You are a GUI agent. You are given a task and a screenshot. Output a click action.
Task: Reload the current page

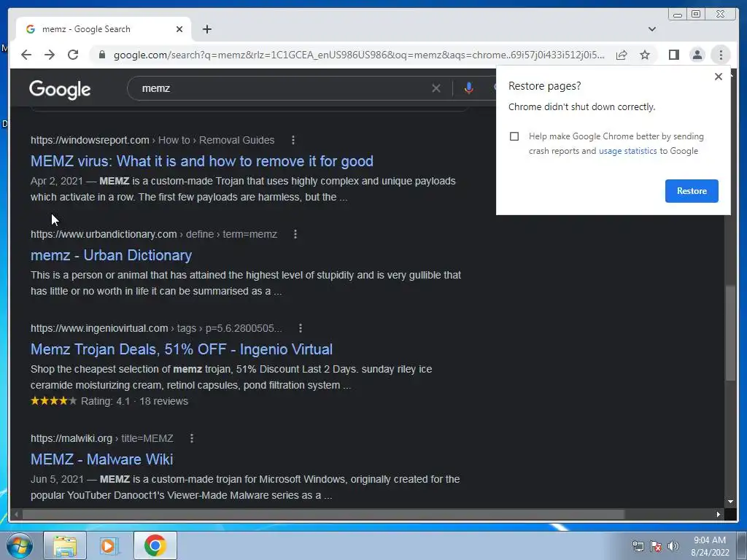73,55
